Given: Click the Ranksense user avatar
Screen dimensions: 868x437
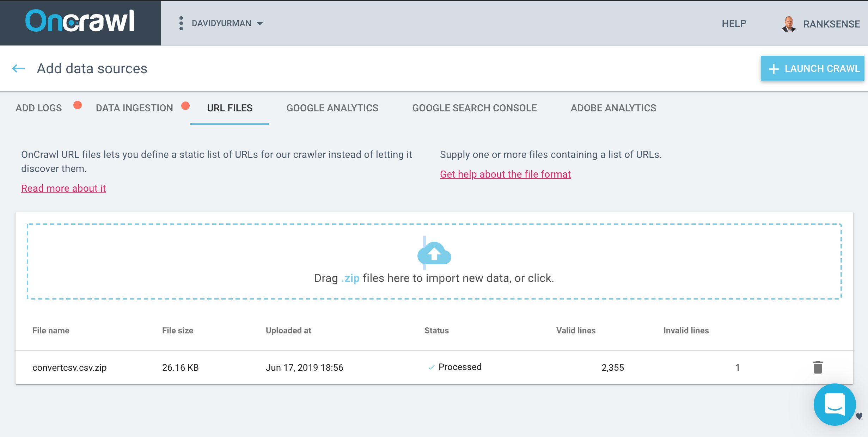Looking at the screenshot, I should tap(789, 24).
